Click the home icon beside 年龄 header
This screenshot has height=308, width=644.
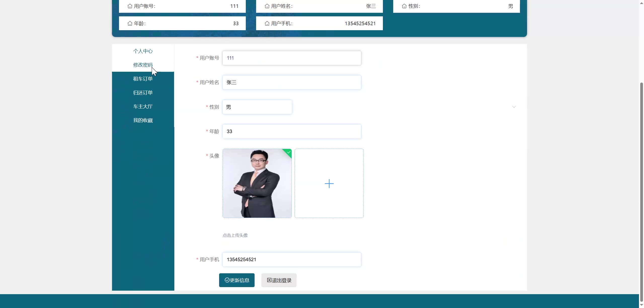[x=130, y=23]
